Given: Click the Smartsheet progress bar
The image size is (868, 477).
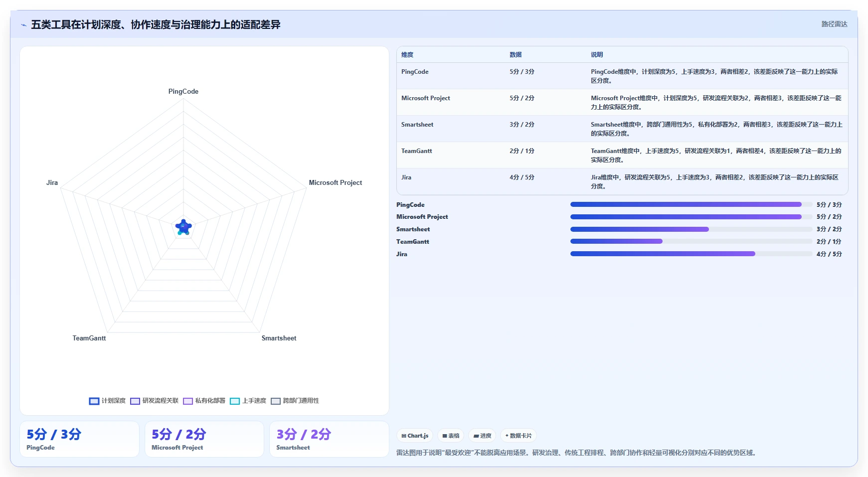Looking at the screenshot, I should [x=691, y=229].
